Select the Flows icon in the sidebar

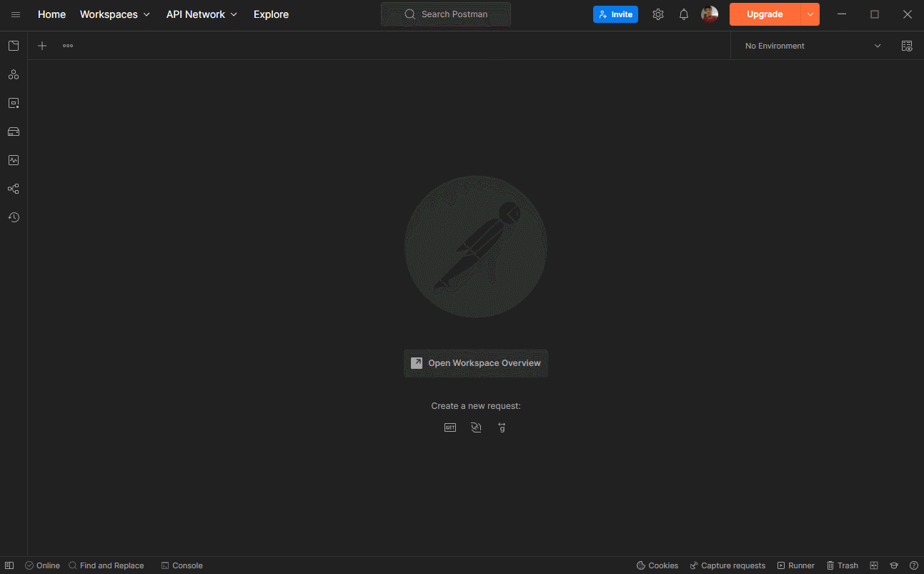[x=13, y=188]
